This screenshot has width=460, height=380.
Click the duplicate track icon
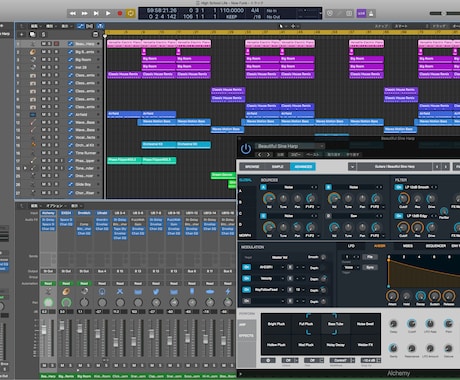coord(32,34)
